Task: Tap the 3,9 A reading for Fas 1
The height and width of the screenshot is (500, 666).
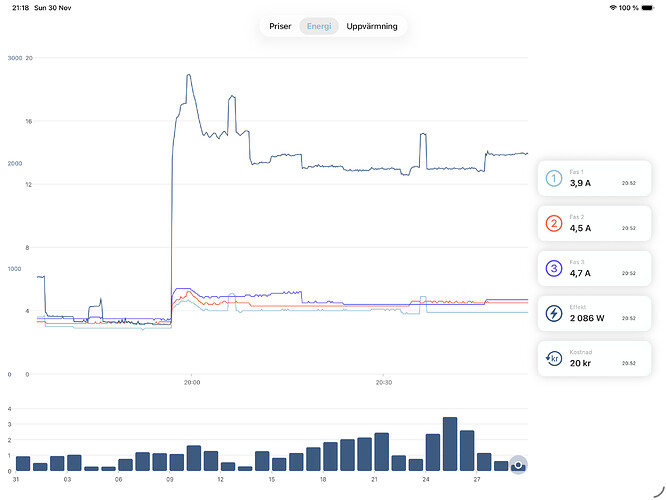Action: [x=581, y=184]
